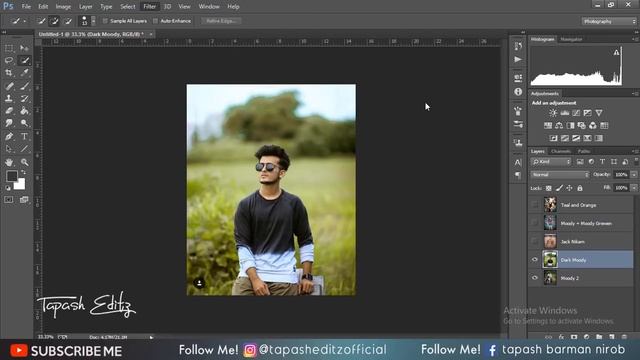The width and height of the screenshot is (640, 360).
Task: Select the Type tool in toolbox
Action: coord(24,136)
